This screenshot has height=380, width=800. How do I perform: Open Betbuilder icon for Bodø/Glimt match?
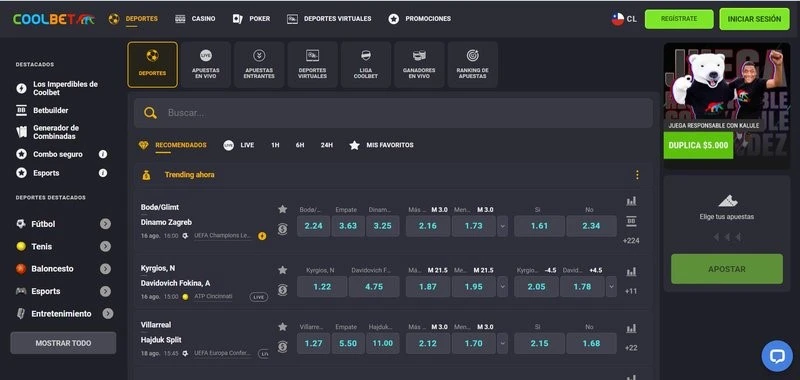coord(631,221)
